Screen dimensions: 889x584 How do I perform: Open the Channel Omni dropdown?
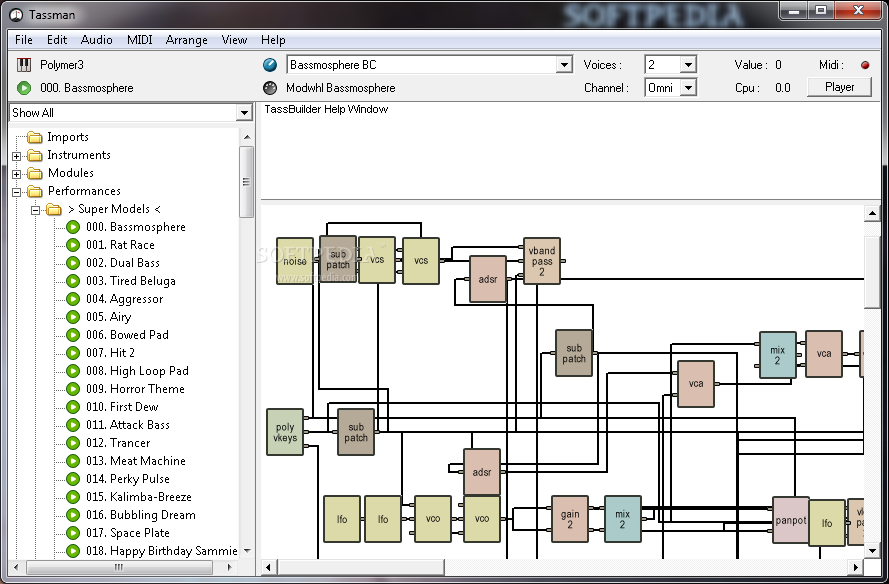coord(688,88)
